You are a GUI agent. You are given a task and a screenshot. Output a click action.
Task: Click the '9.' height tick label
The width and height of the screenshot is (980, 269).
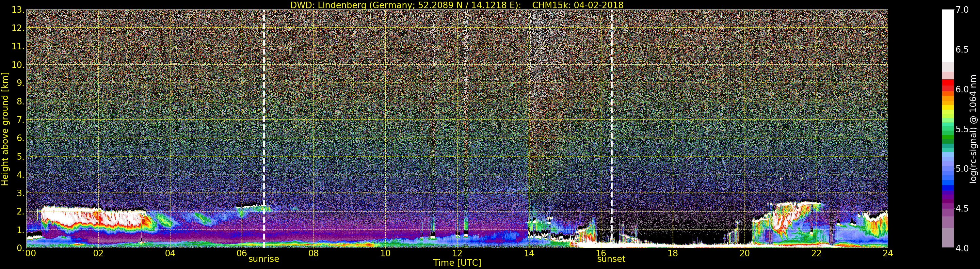20,83
